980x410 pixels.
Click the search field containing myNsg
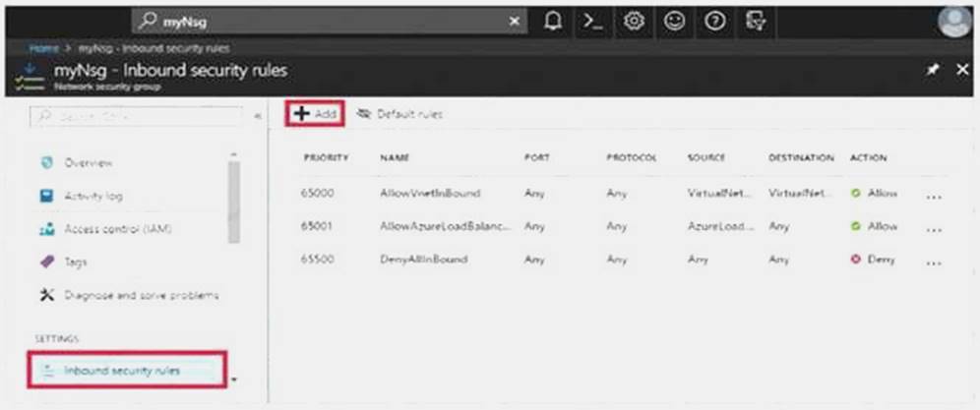[329, 22]
